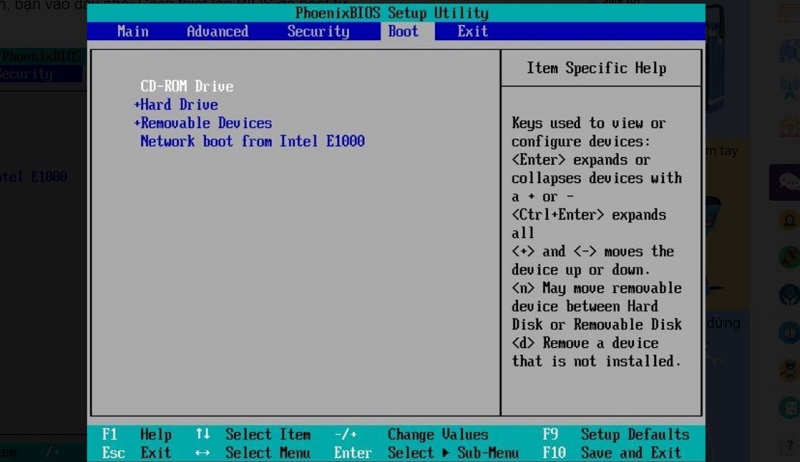Click the Esc Exit key hint
800x462 pixels.
[137, 453]
